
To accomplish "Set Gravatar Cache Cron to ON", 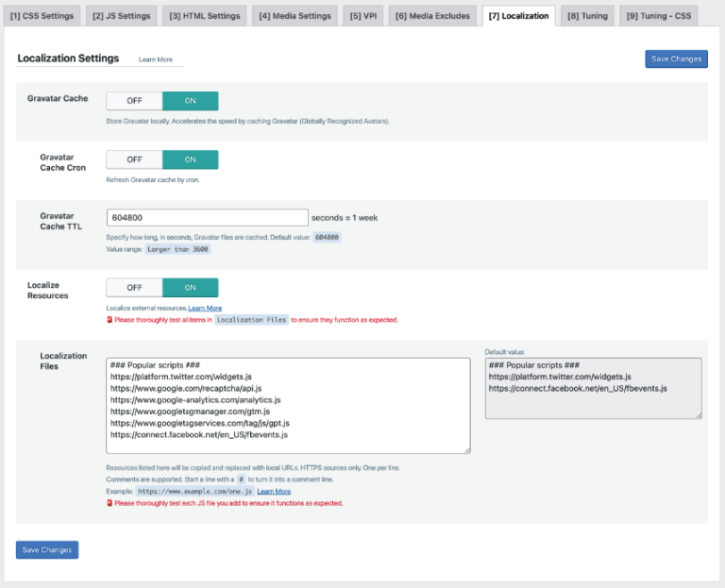I will pyautogui.click(x=190, y=160).
